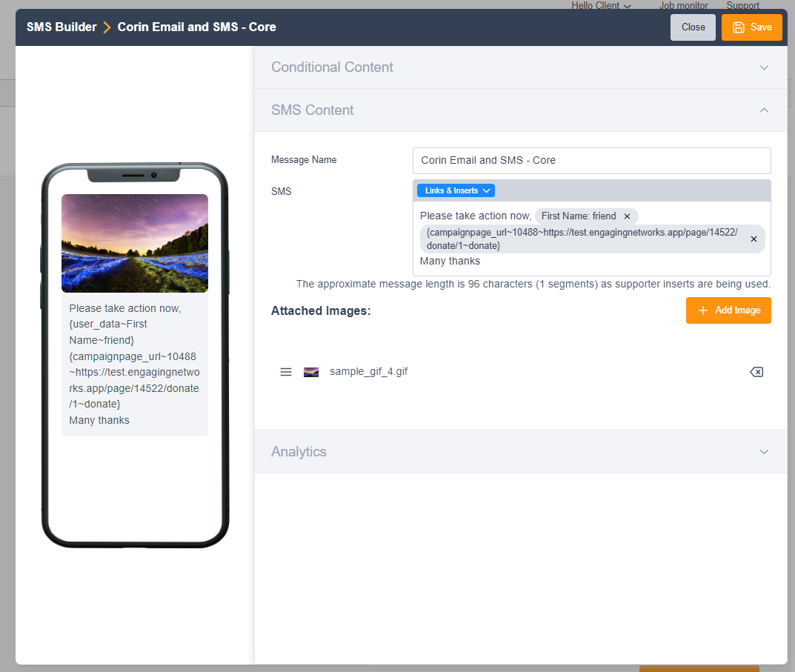Screen dimensions: 795x672
Task: Expand the Analytics section
Action: [764, 452]
